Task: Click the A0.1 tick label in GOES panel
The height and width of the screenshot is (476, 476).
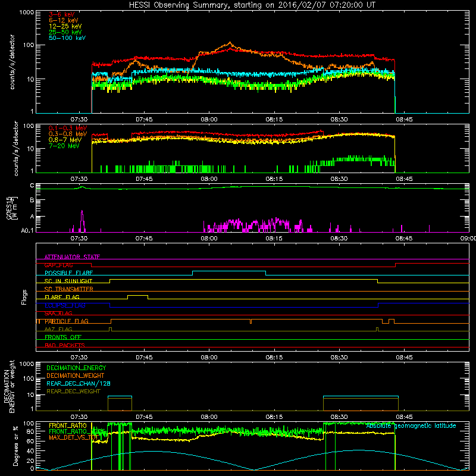Action: coord(27,231)
